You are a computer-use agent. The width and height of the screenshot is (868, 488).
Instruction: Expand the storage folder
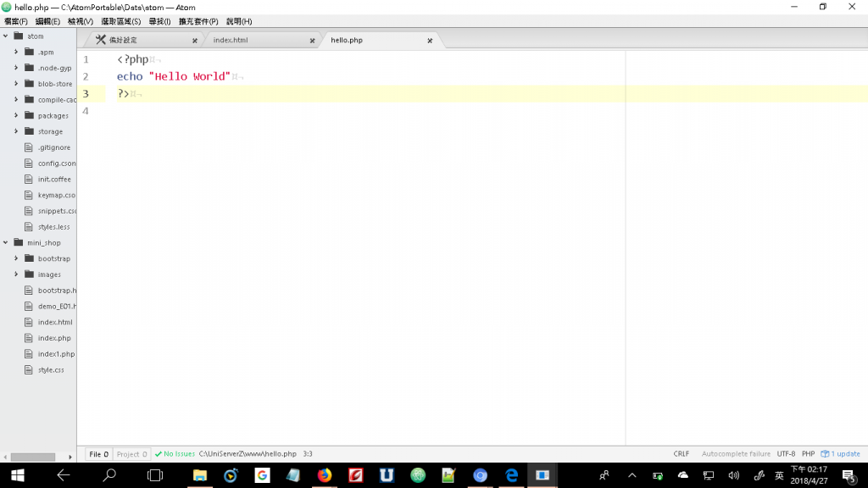pyautogui.click(x=16, y=131)
